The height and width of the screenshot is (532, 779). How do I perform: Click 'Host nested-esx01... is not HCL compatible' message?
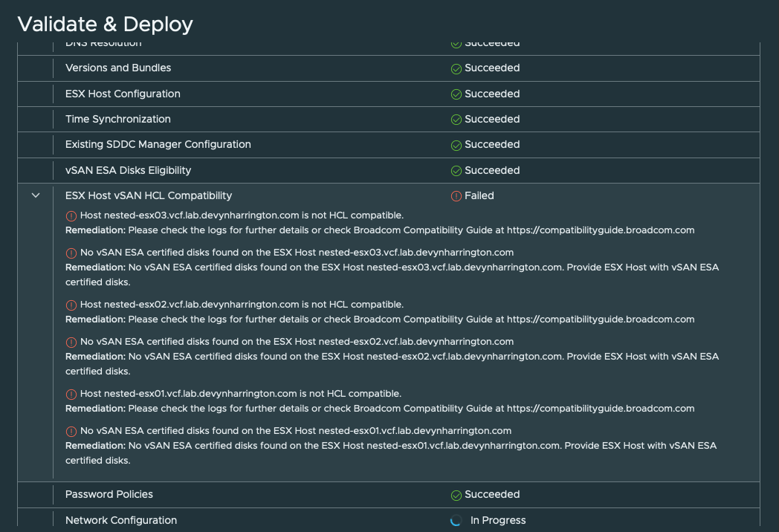(241, 393)
